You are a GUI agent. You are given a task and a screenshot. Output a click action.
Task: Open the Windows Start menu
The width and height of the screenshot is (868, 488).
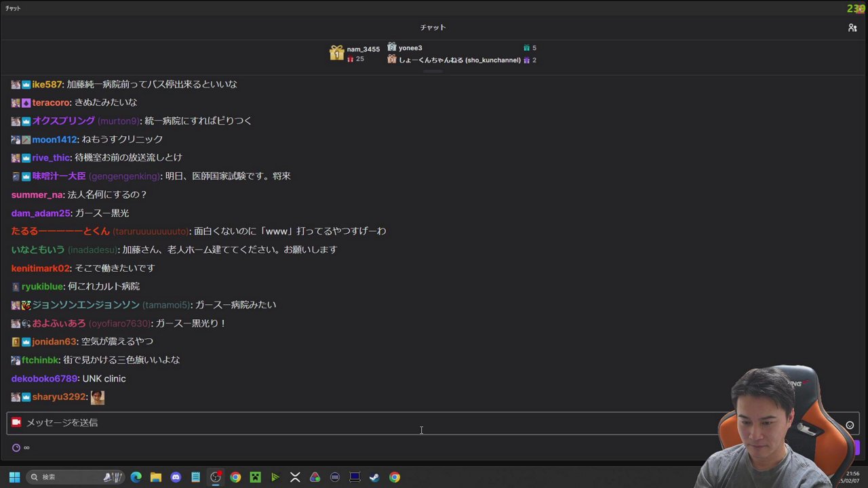14,477
